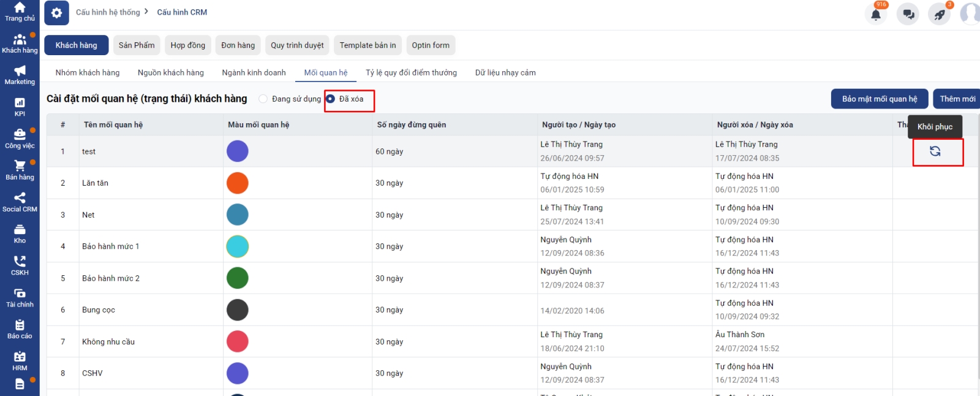Click the Thêm mới button
Viewport: 980px width, 396px height.
(x=957, y=99)
